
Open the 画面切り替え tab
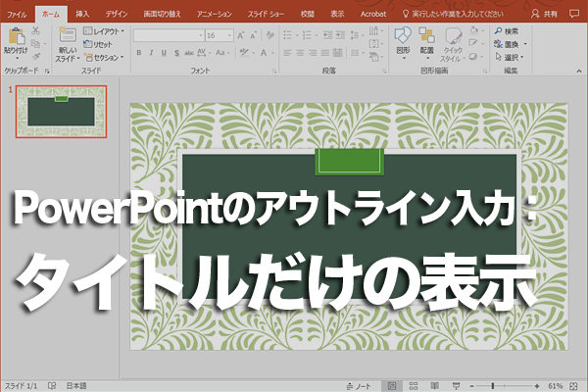click(x=162, y=15)
